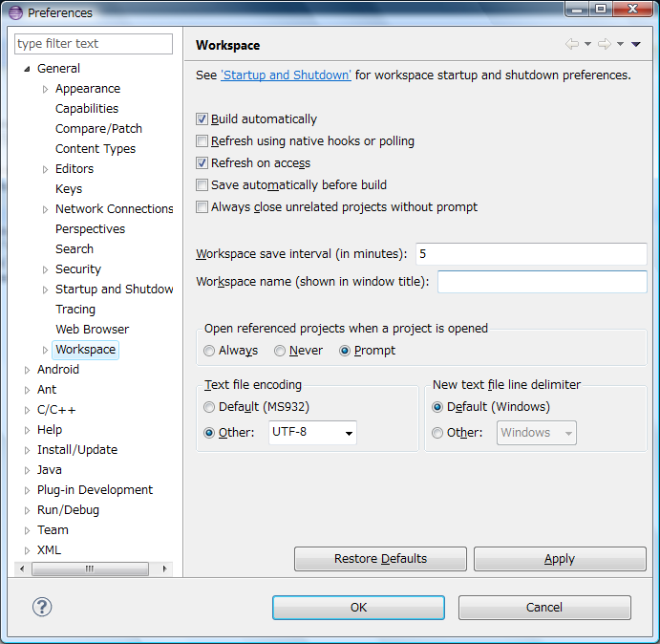The width and height of the screenshot is (660, 644).
Task: Open the back history dropdown arrow
Action: [x=587, y=44]
